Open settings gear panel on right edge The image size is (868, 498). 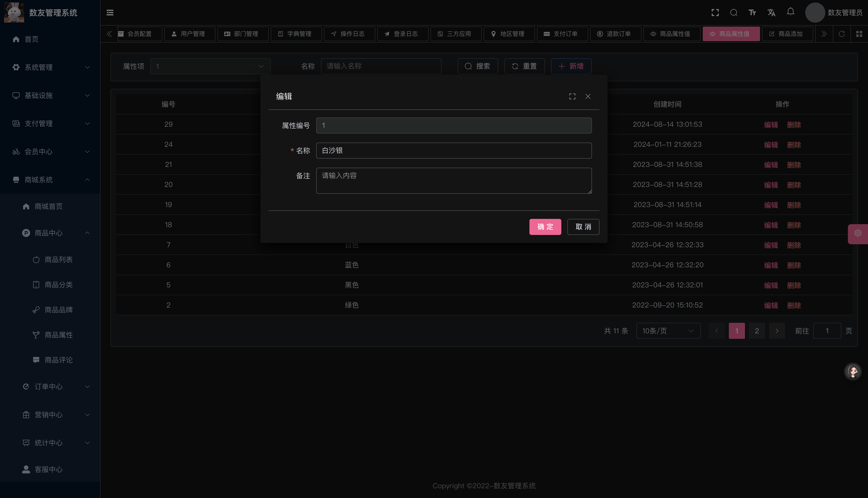pos(858,234)
